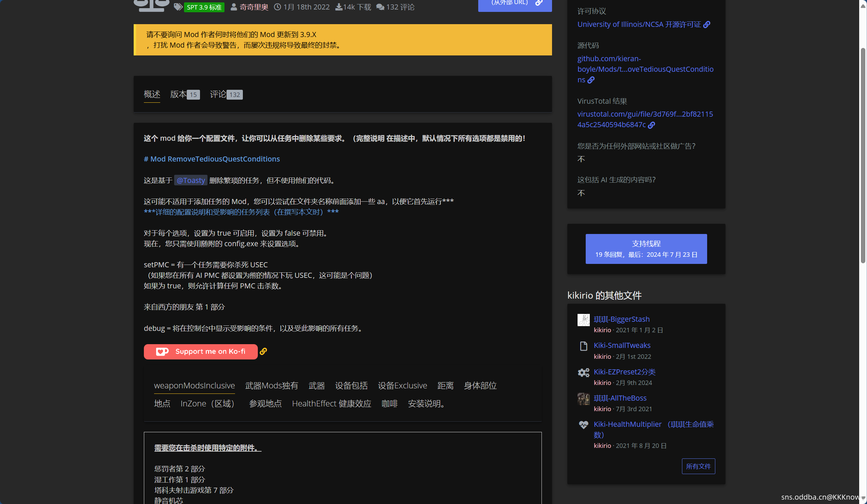This screenshot has width=867, height=504.
Task: Open the external link icon beside 从外部 URL
Action: pos(538,3)
